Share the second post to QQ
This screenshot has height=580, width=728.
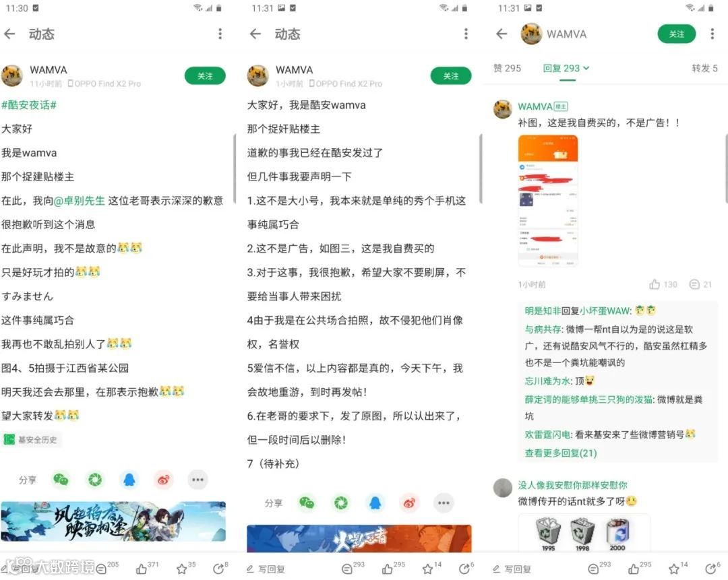click(375, 503)
